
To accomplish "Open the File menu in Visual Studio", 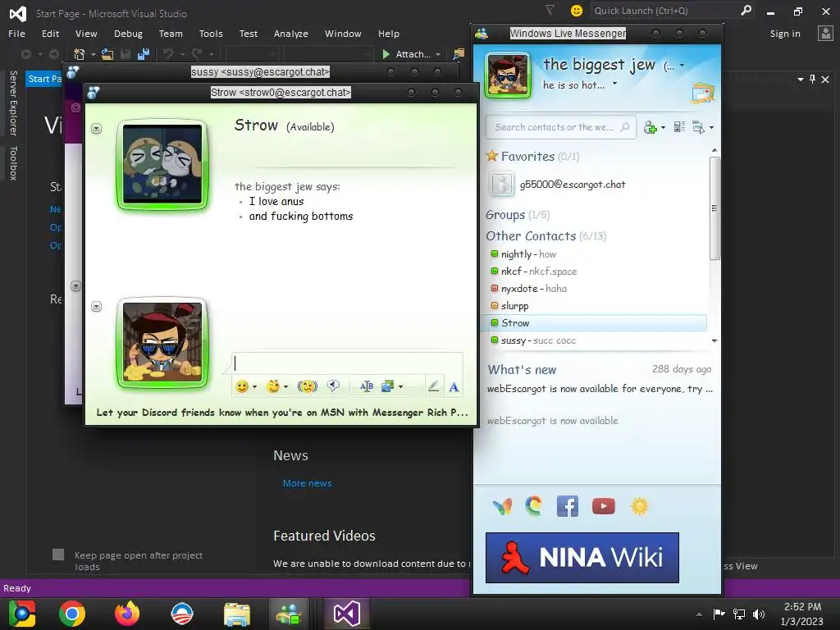I will coord(16,34).
